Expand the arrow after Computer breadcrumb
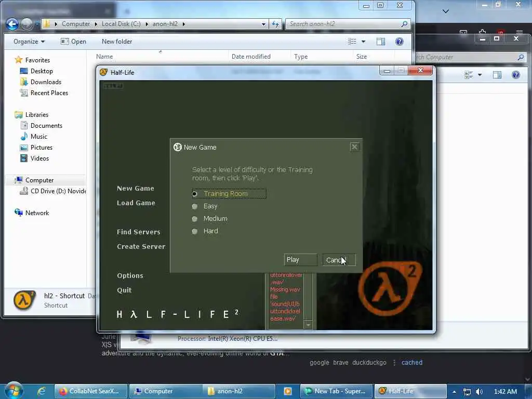 (x=96, y=24)
